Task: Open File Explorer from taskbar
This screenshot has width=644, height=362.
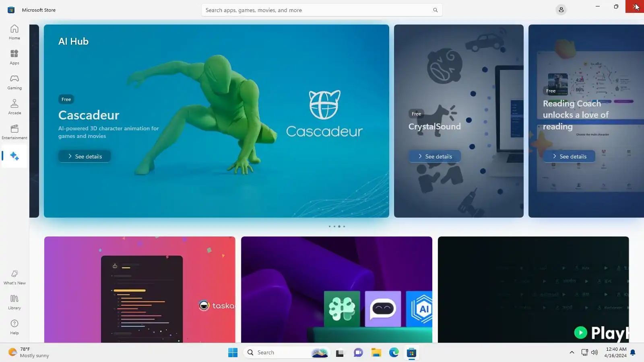Action: pos(376,353)
